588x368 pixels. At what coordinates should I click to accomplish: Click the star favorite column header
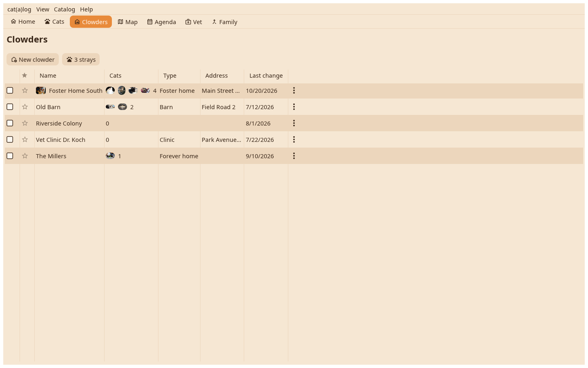[25, 75]
